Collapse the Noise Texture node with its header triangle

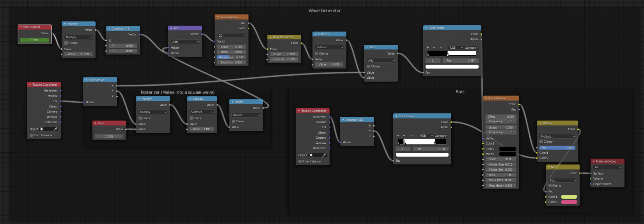218,17
